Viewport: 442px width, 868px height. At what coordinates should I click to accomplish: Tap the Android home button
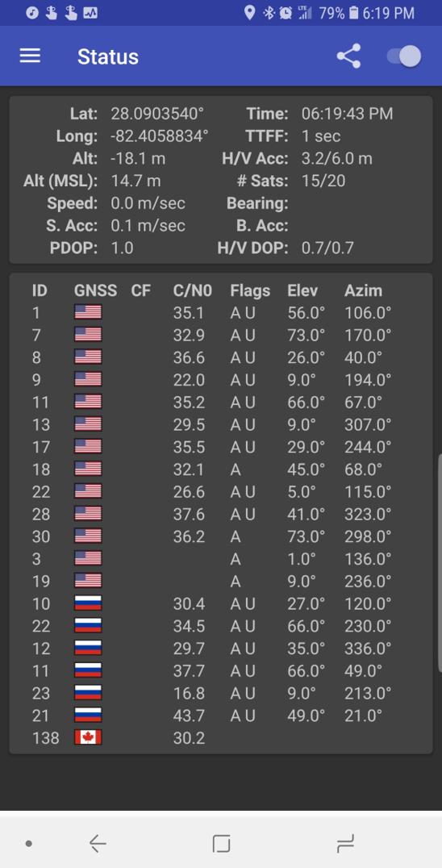point(221,844)
